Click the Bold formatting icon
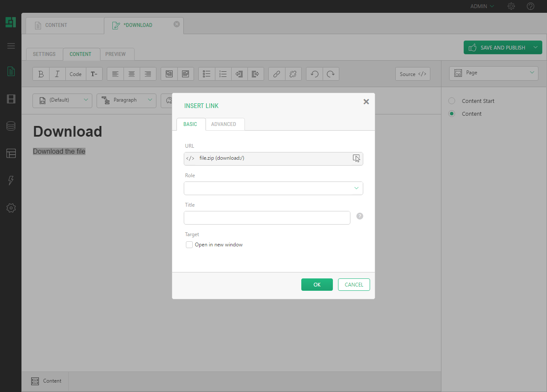This screenshot has width=547, height=392. (x=41, y=74)
